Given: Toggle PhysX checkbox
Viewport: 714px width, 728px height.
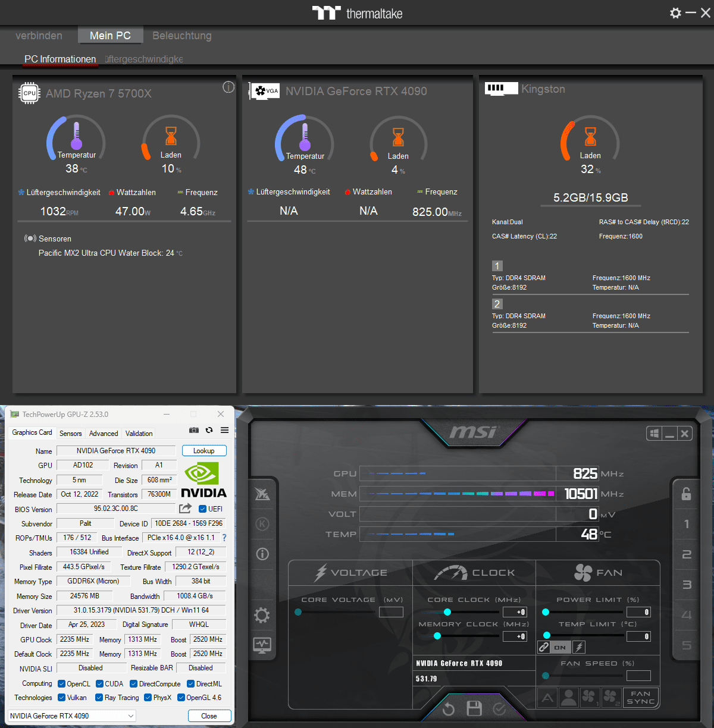Looking at the screenshot, I should click(148, 698).
